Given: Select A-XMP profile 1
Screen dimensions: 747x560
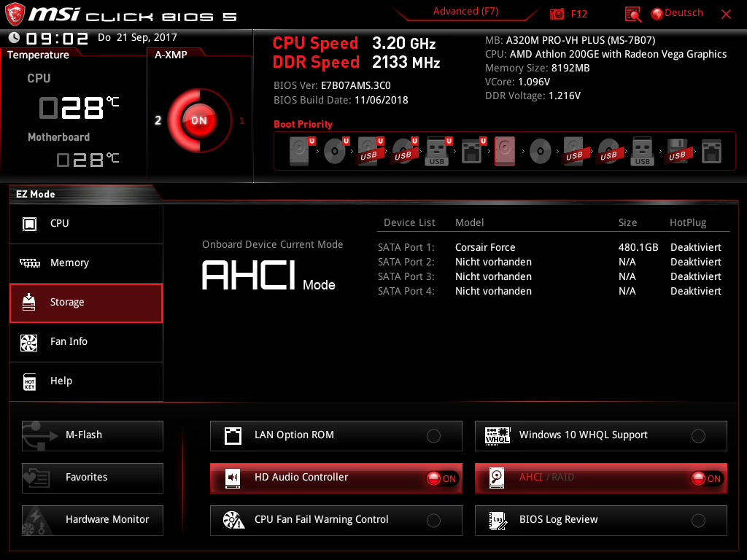Looking at the screenshot, I should 241,121.
